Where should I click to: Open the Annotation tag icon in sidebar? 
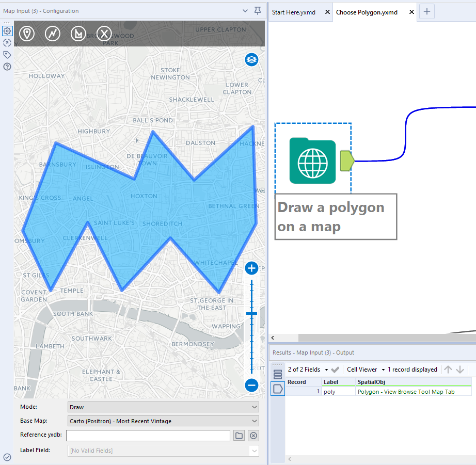pyautogui.click(x=7, y=55)
